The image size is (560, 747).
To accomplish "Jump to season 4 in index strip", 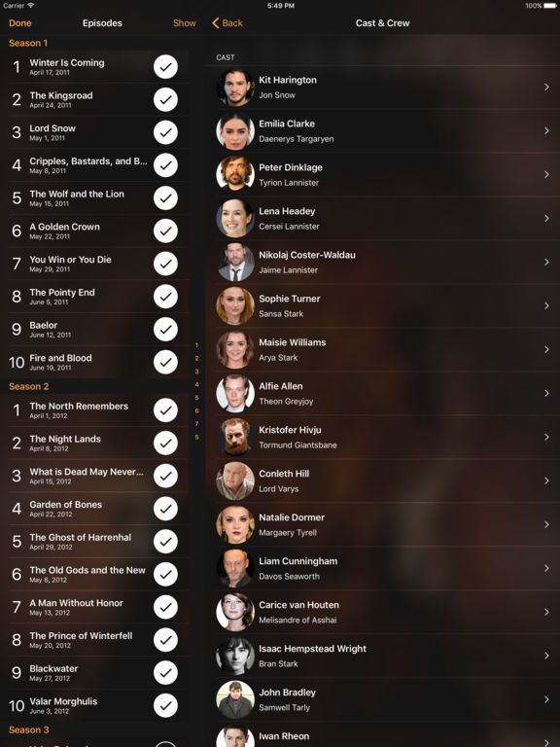I will click(x=196, y=384).
